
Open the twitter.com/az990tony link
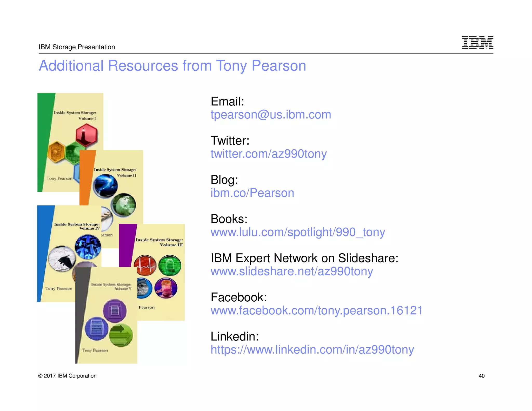[268, 154]
